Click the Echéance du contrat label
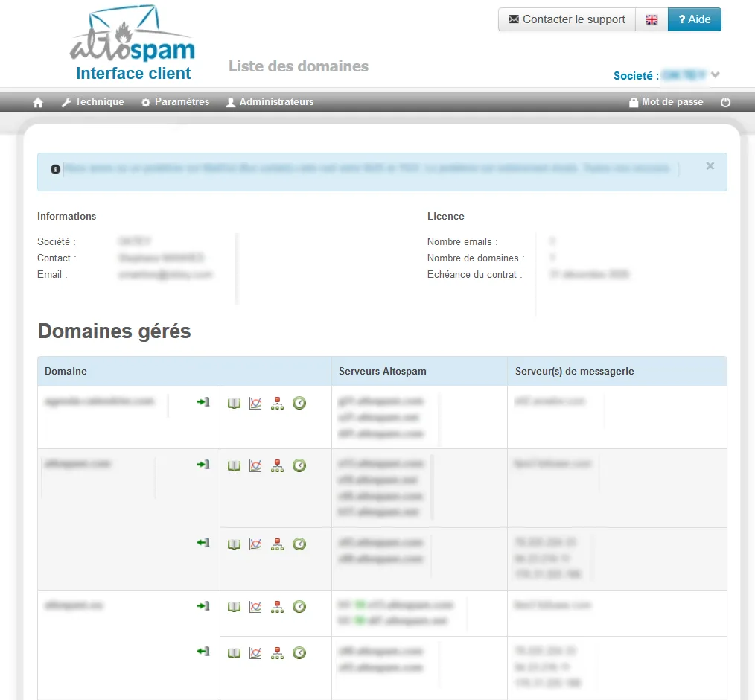755x700 pixels. pyautogui.click(x=474, y=275)
